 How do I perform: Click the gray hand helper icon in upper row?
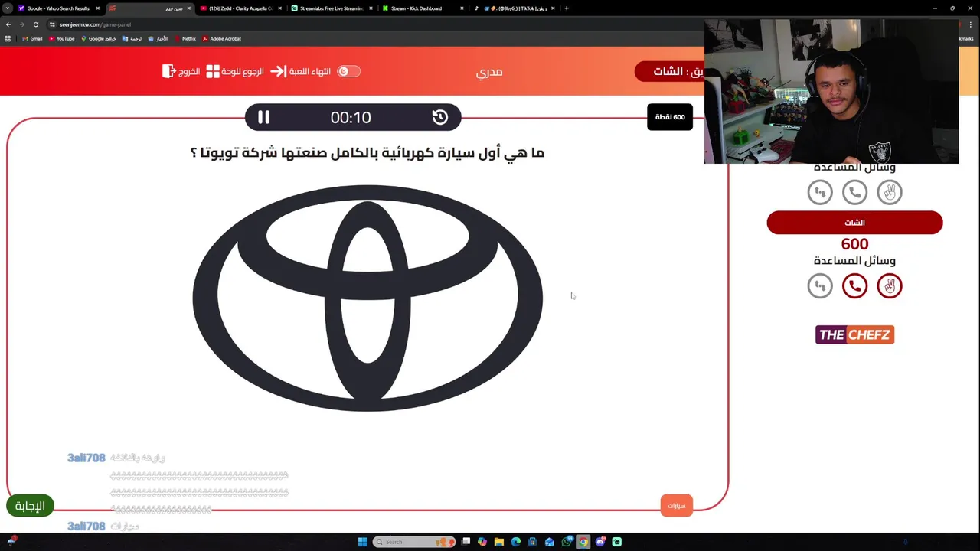[x=890, y=192]
